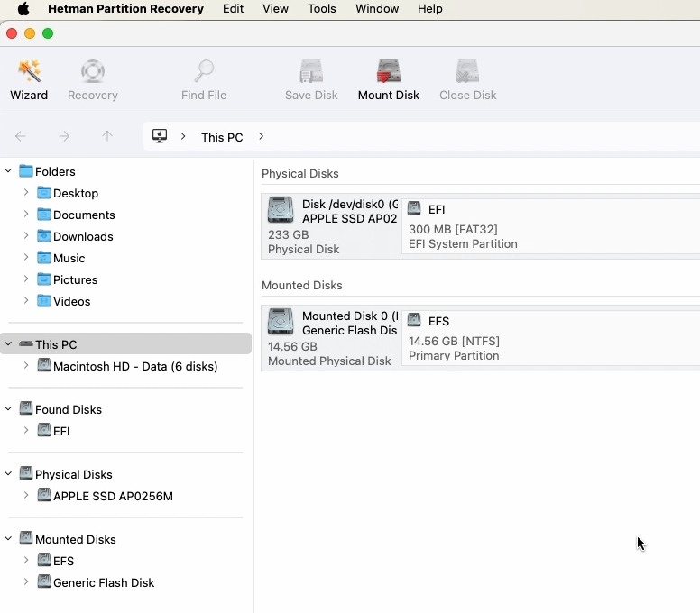Select This PC row in sidebar

click(126, 344)
